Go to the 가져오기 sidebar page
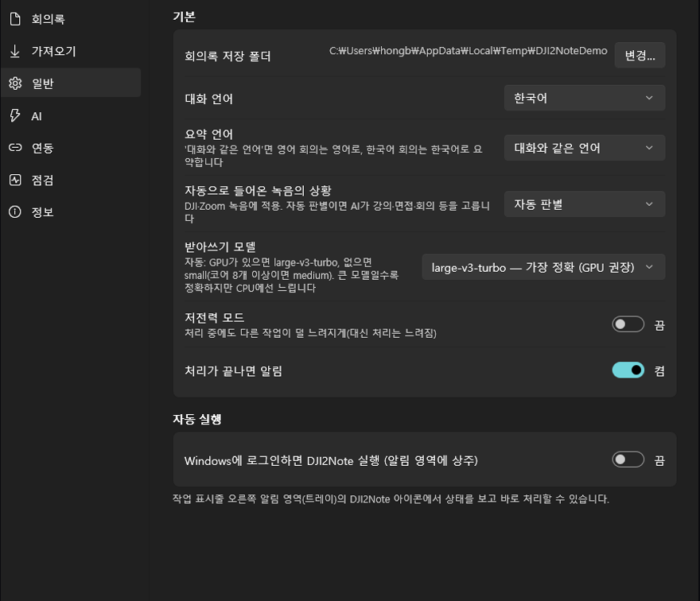The image size is (700, 601). [x=71, y=52]
